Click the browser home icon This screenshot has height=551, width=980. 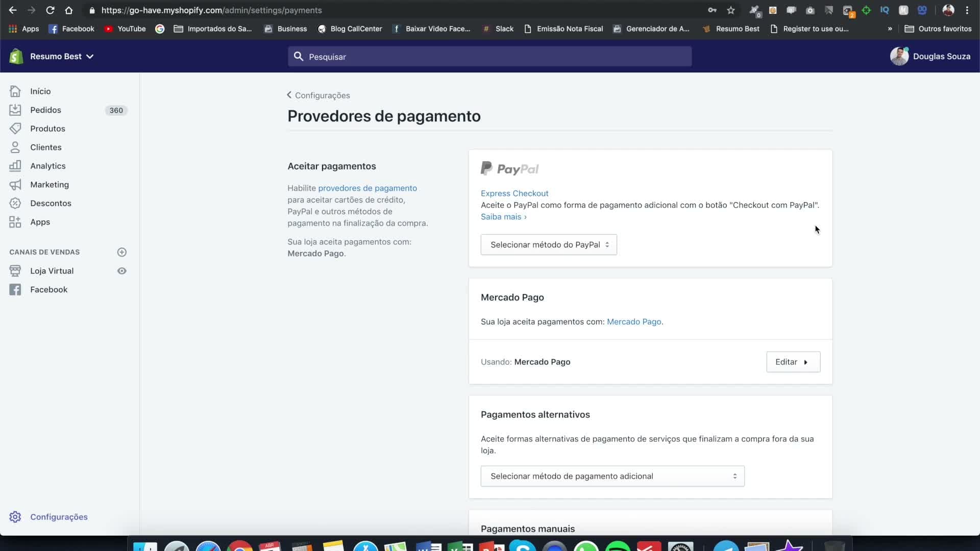click(69, 10)
